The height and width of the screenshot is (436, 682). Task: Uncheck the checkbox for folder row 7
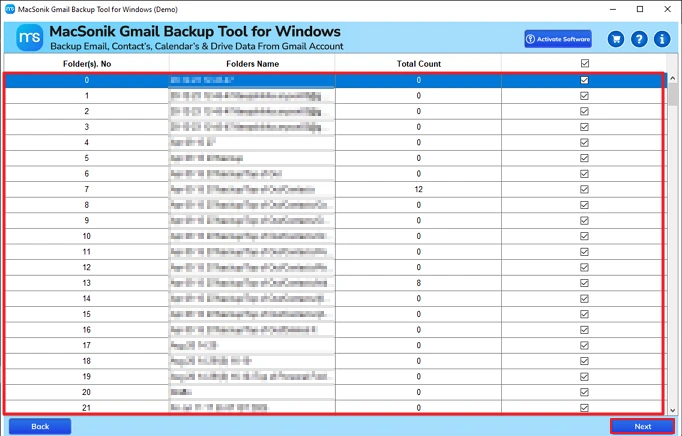pos(584,189)
